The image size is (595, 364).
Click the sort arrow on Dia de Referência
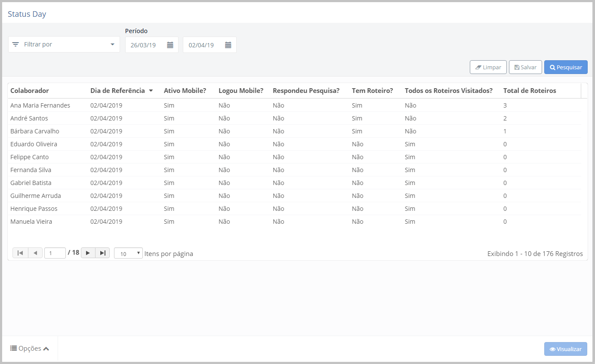tap(151, 91)
